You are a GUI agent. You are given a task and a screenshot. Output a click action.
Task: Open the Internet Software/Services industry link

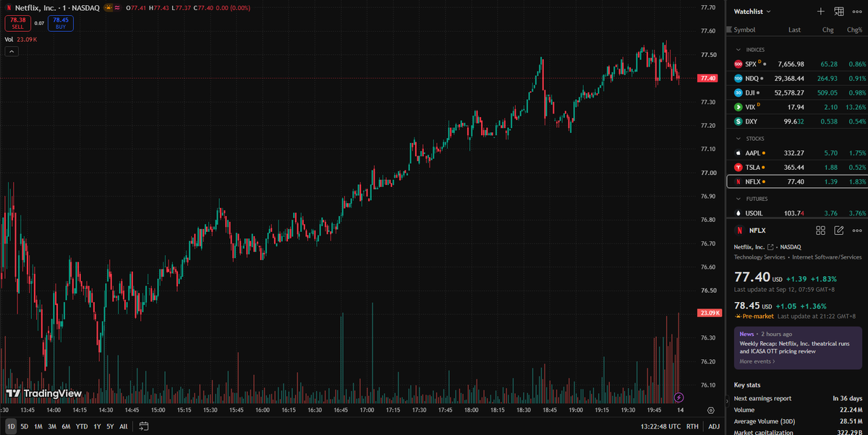(x=826, y=257)
